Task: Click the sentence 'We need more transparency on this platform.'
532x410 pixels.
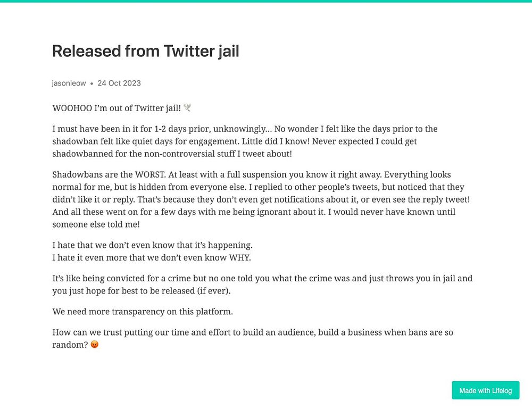Action: (143, 311)
